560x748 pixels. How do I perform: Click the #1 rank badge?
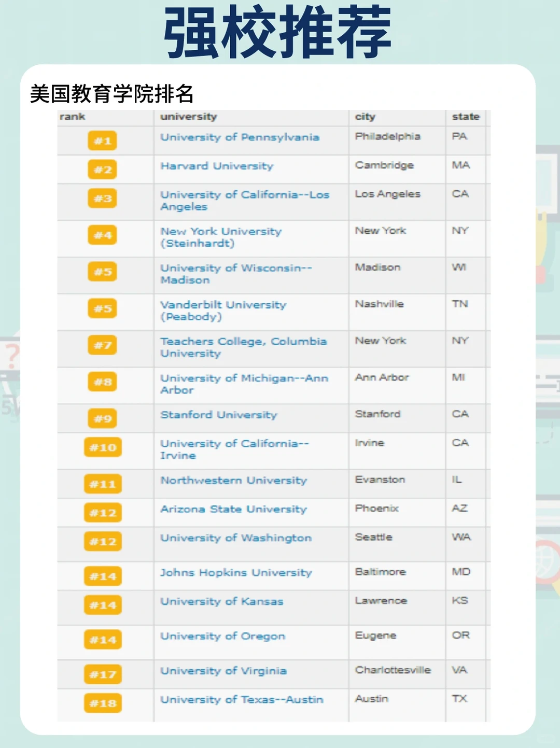103,141
